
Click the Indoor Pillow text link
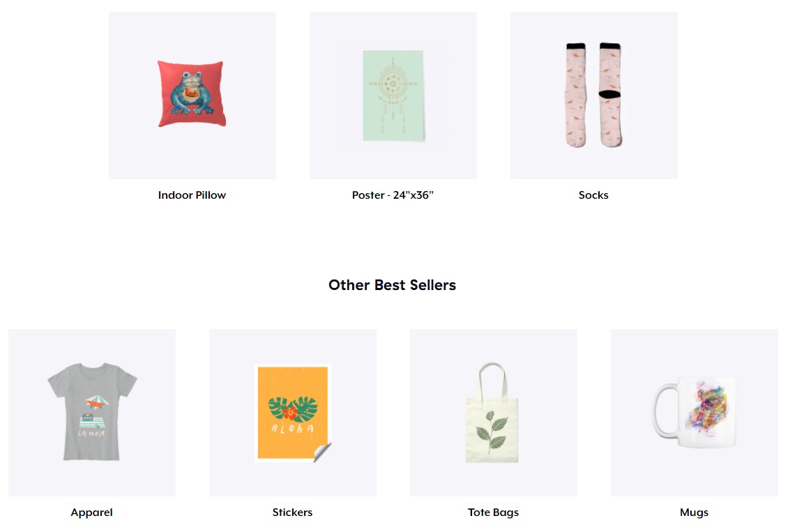pos(192,195)
